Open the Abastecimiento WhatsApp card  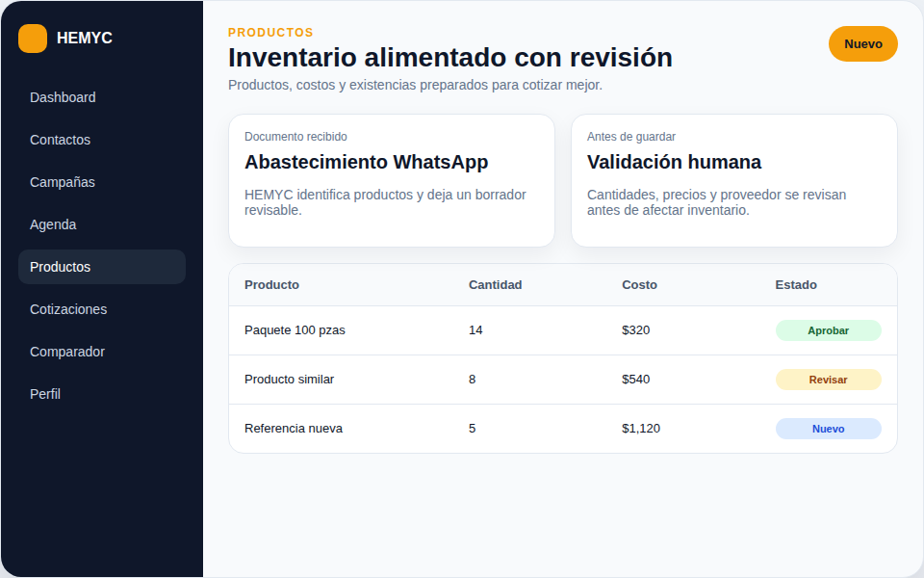392,180
